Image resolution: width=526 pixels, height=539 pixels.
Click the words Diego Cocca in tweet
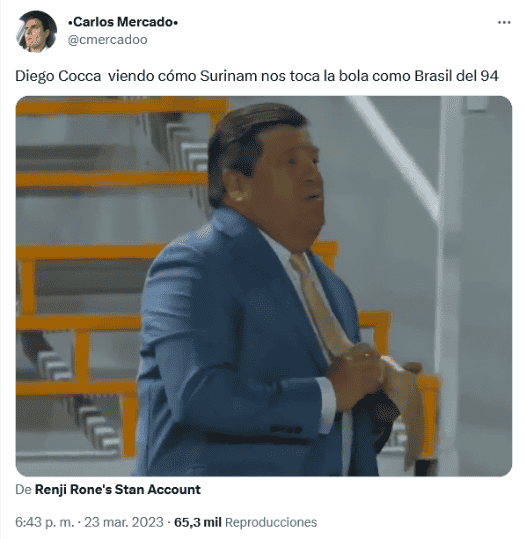58,76
